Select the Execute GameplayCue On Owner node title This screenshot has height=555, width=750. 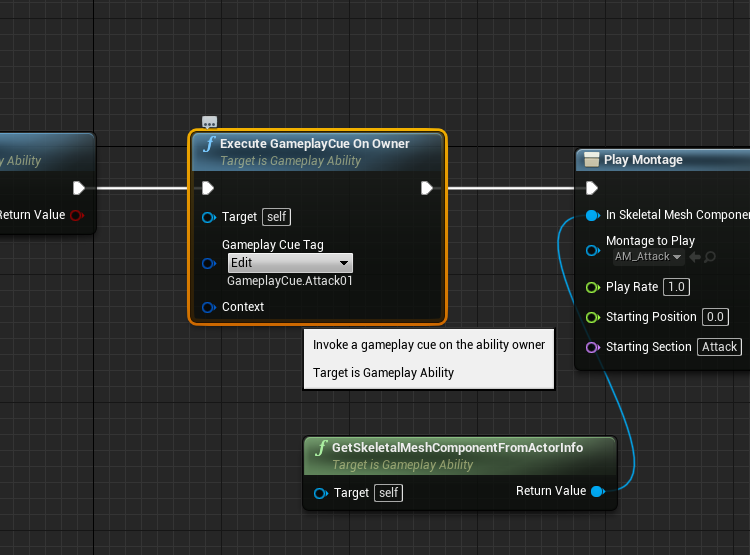tap(314, 144)
